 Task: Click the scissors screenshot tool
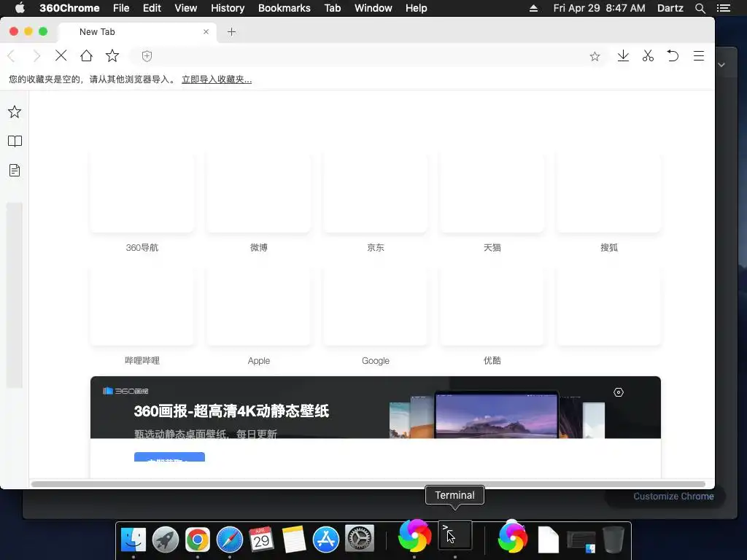(648, 56)
